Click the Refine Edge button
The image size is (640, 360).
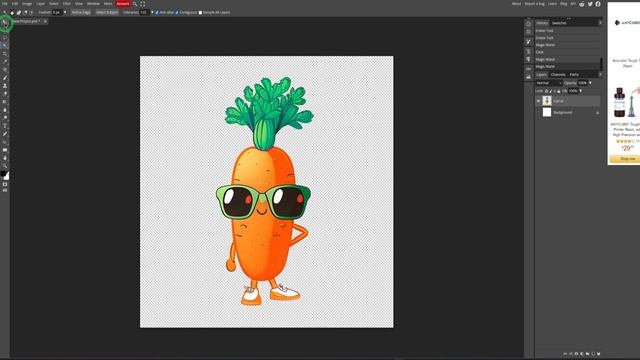tap(81, 13)
